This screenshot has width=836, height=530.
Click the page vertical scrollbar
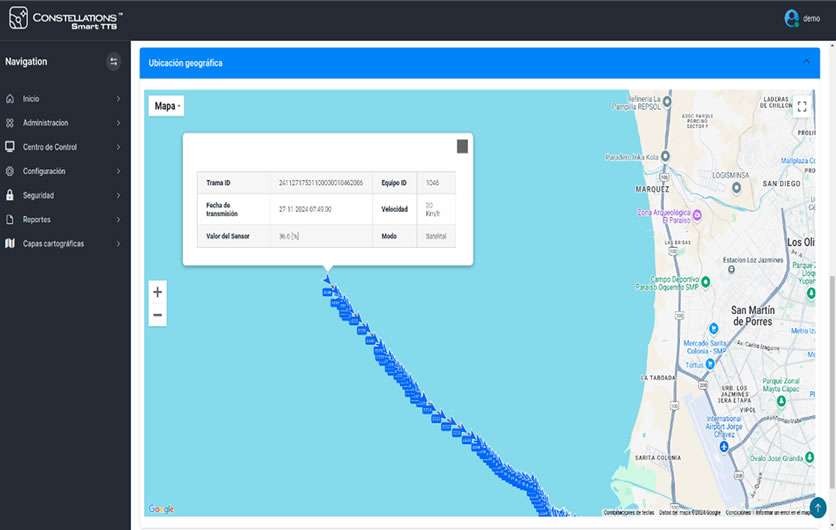click(833, 382)
